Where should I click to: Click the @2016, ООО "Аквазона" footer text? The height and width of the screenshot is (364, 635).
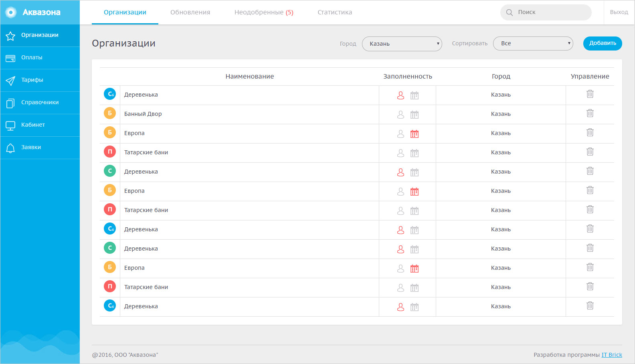(125, 355)
